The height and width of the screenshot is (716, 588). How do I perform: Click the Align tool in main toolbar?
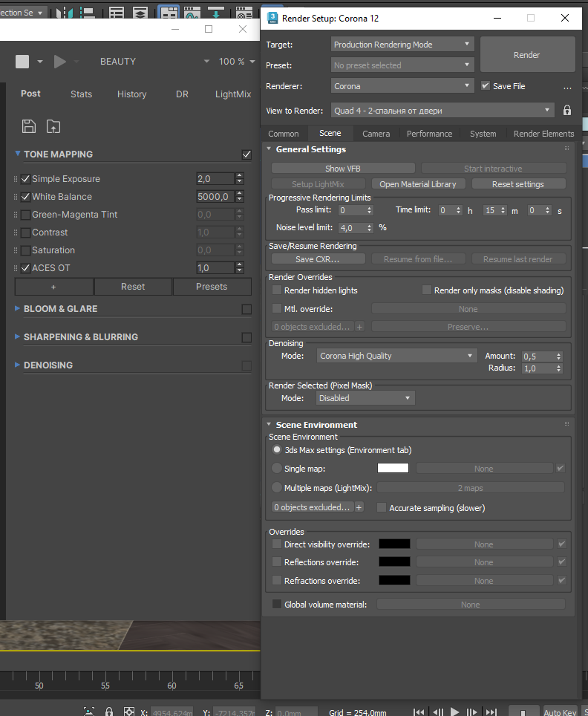87,13
